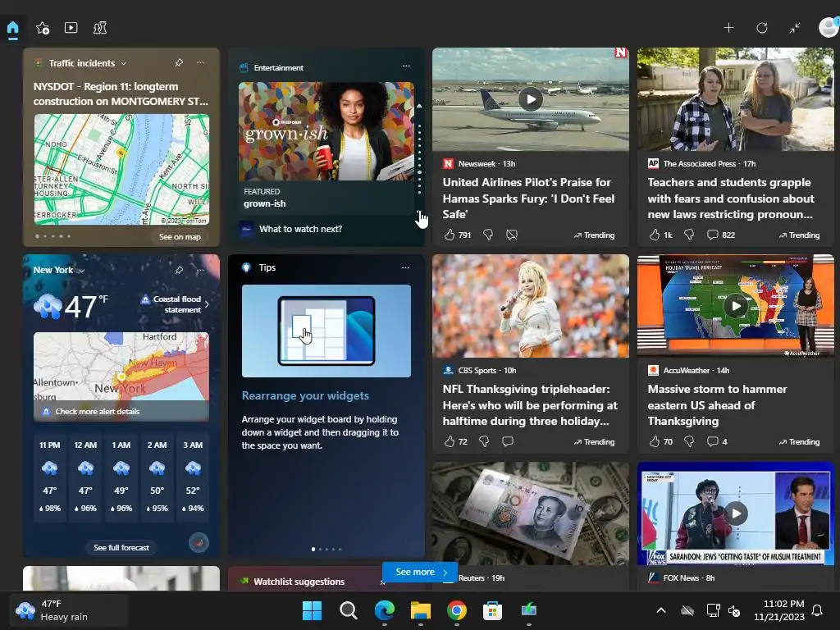Like the AccuWeather massive storm article
Screen dimensions: 840x630
coord(654,441)
